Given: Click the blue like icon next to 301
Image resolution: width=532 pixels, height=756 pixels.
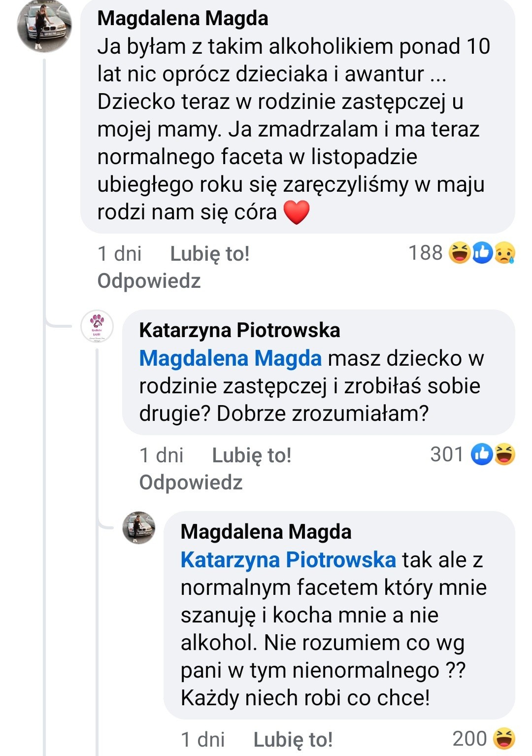Looking at the screenshot, I should pos(482,454).
